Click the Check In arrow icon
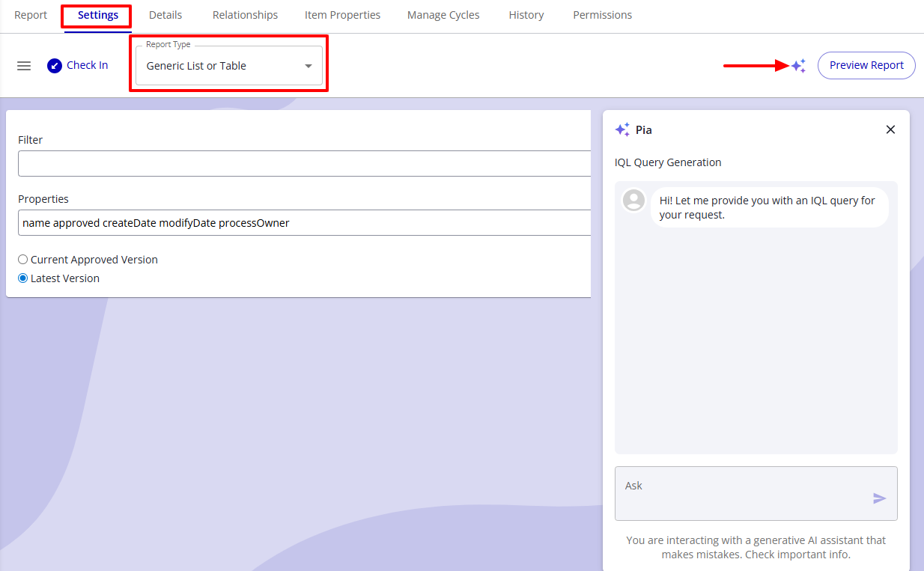 coord(55,66)
